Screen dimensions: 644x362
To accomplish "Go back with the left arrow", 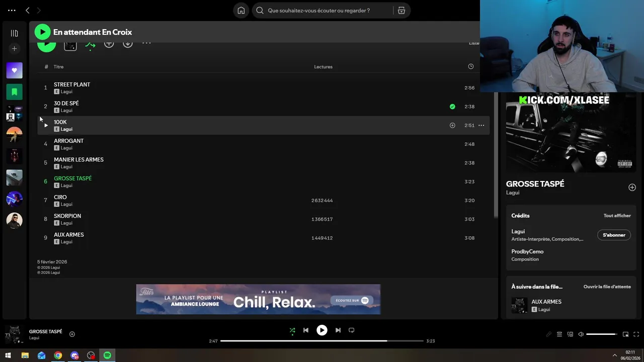I will point(28,10).
